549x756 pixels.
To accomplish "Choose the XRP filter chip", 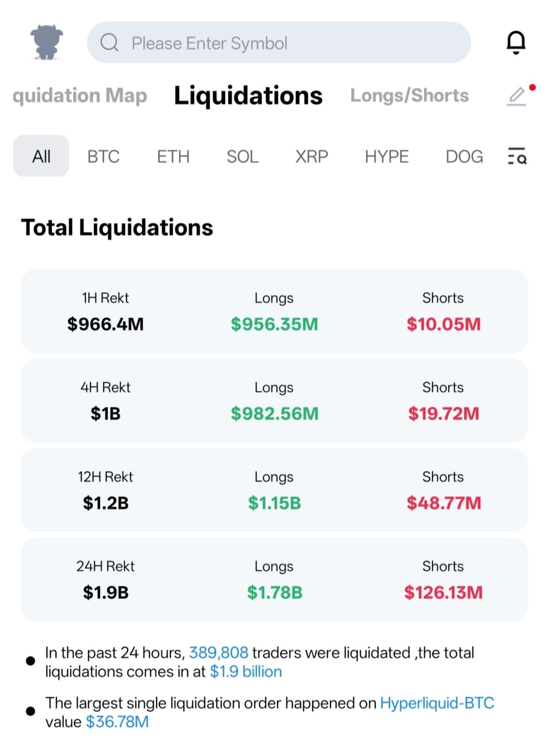I will coord(312,156).
